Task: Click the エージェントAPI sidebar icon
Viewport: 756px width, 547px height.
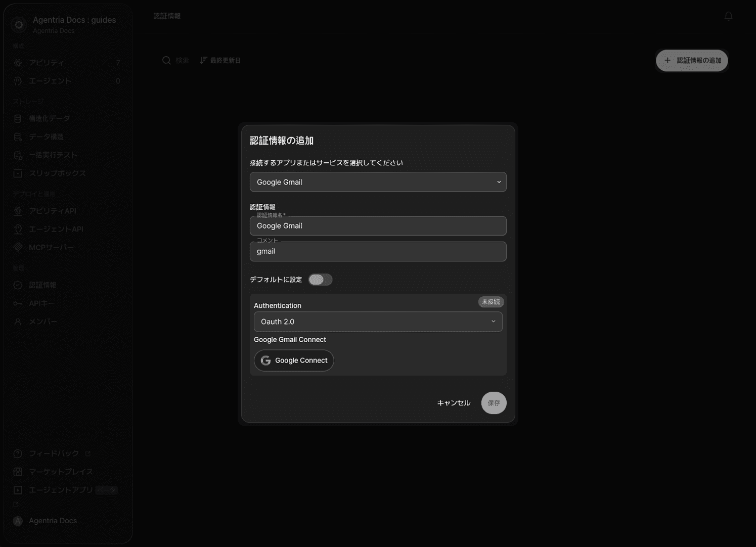Action: click(x=18, y=229)
